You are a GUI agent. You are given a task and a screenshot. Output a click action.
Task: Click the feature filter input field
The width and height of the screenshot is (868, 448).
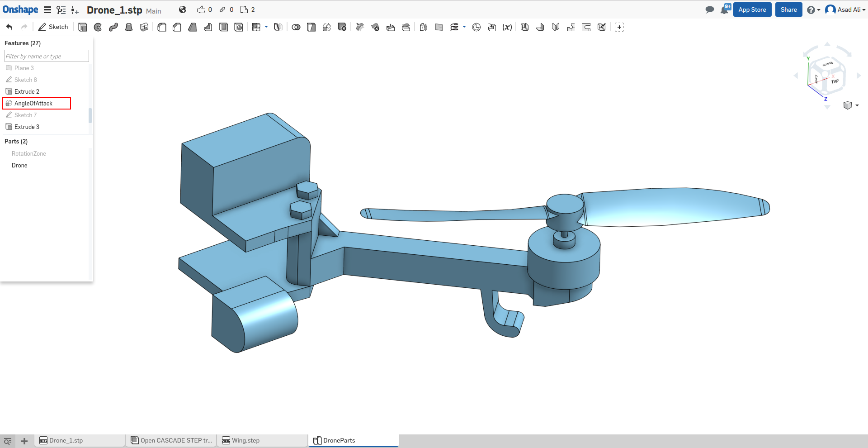click(x=47, y=56)
